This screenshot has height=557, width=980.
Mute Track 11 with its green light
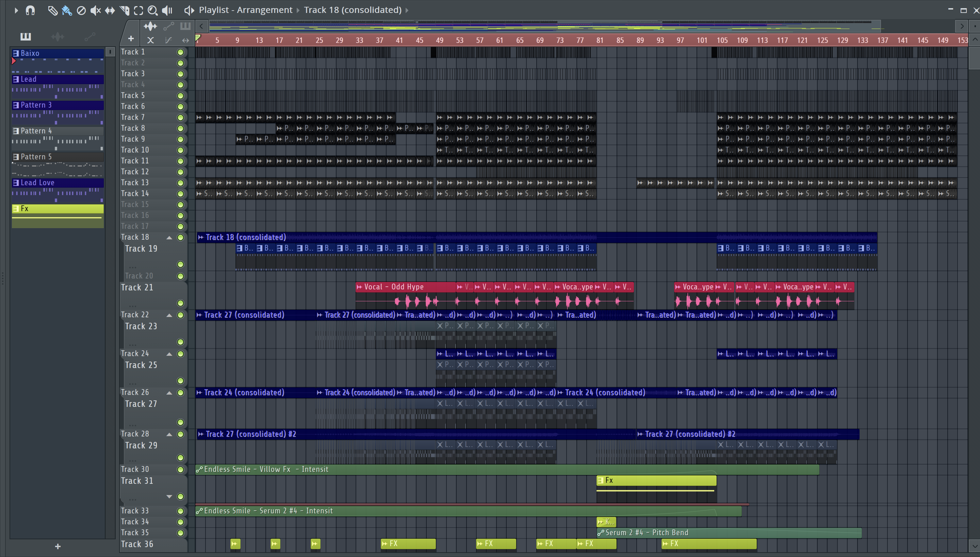[180, 161]
